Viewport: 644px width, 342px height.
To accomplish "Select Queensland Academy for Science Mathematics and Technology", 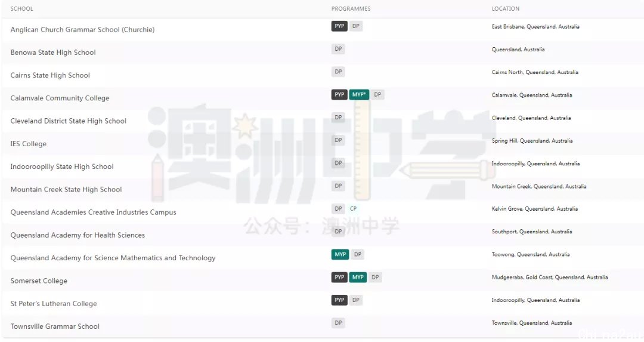I will click(113, 258).
